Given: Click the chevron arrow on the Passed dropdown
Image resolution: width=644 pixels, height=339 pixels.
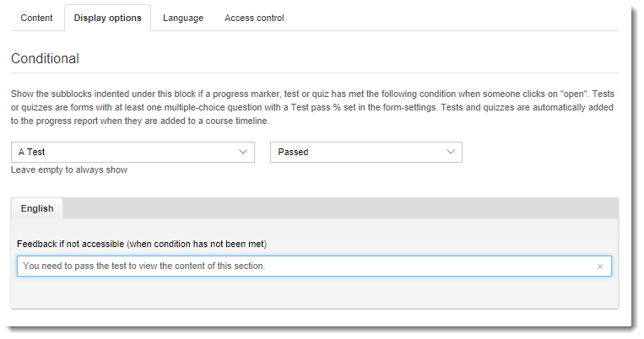Looking at the screenshot, I should (450, 152).
